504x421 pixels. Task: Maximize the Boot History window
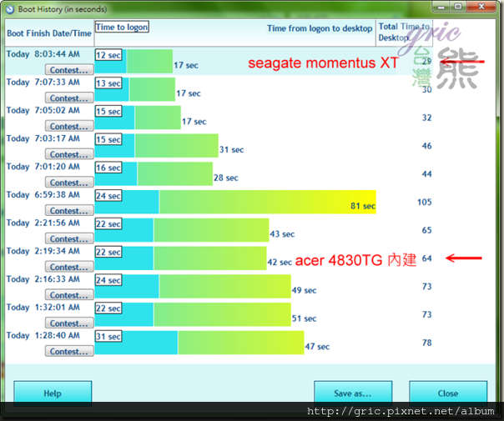[x=458, y=7]
